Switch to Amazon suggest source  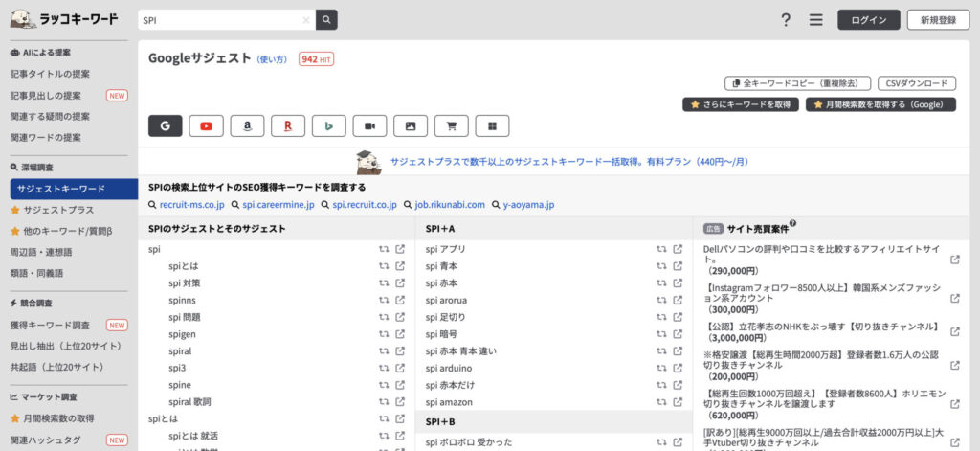248,125
